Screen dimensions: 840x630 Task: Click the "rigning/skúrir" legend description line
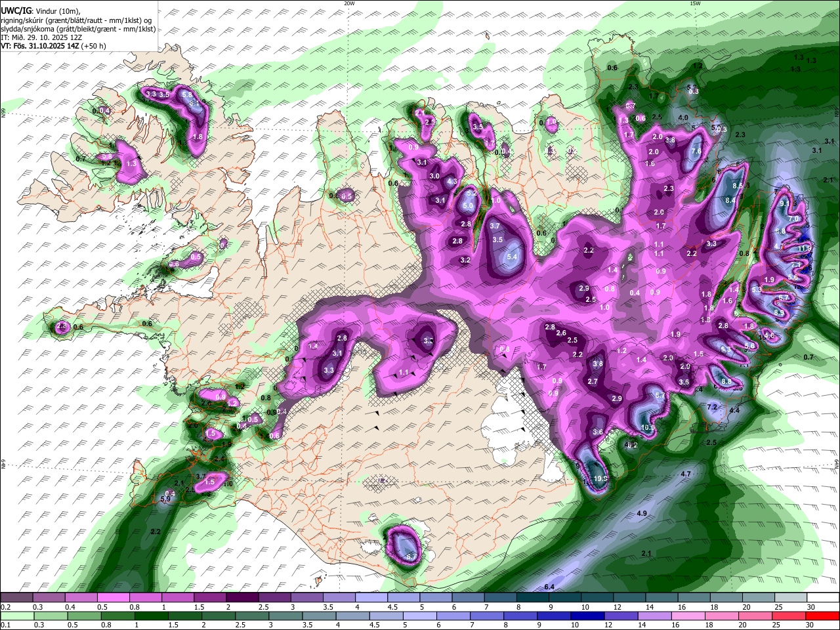pyautogui.click(x=77, y=20)
